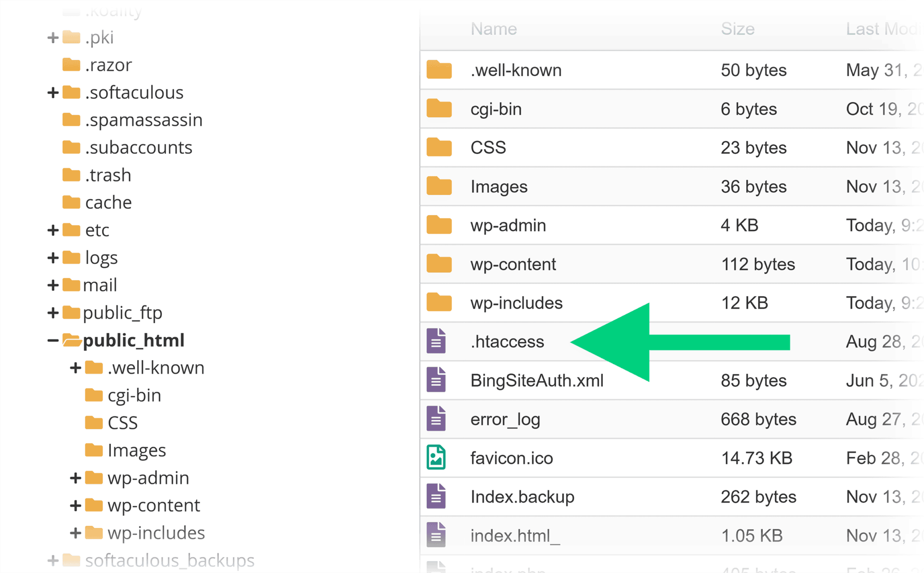Click the BingSiteAuth.xml file icon

[x=436, y=380]
